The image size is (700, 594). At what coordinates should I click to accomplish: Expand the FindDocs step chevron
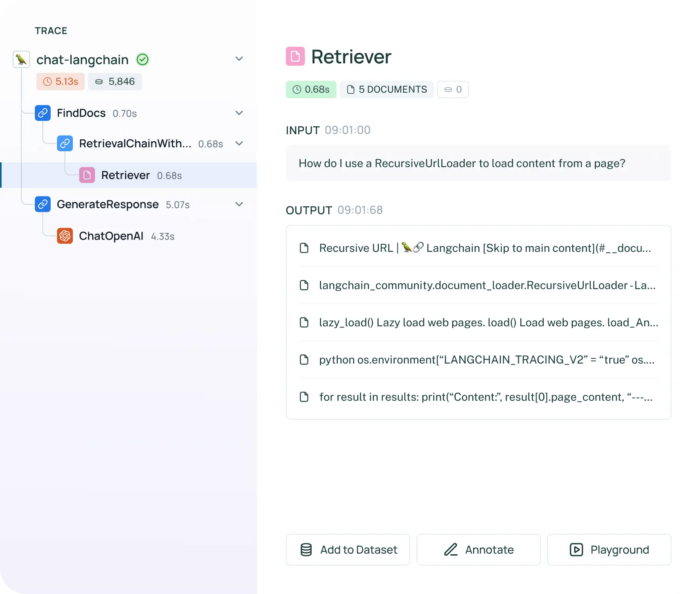pyautogui.click(x=239, y=113)
